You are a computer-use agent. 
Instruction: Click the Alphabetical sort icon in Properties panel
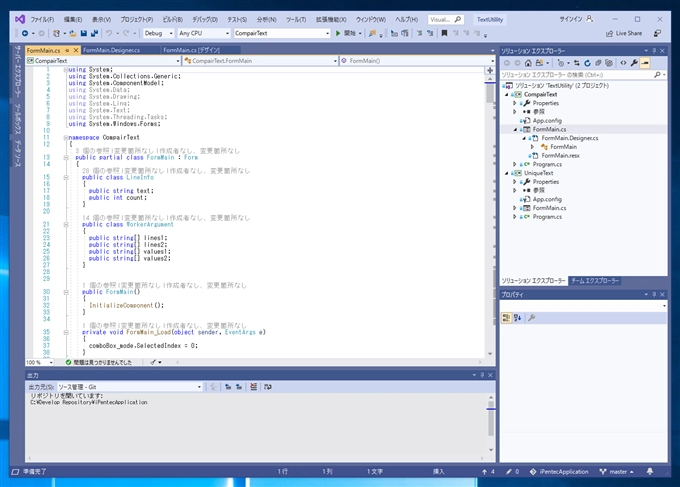(x=517, y=318)
